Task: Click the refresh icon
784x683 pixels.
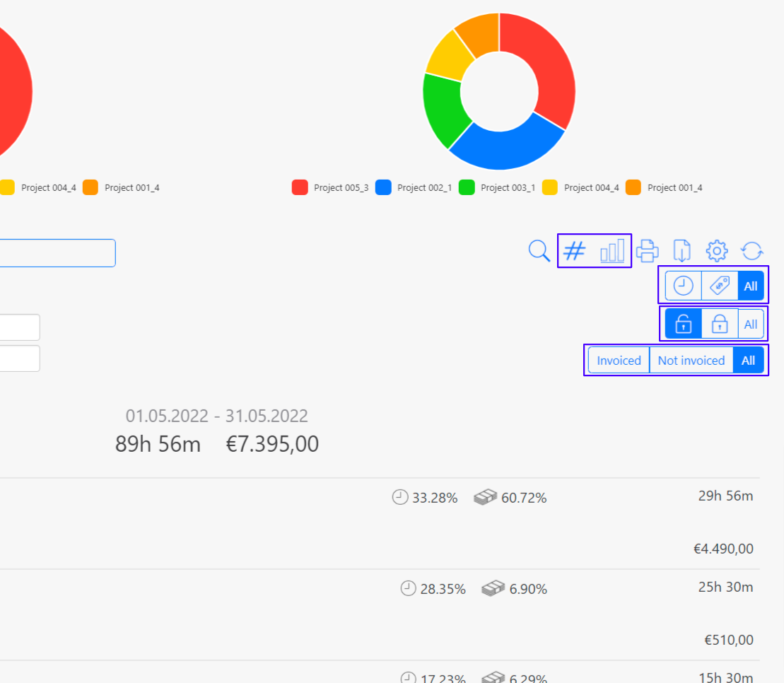Action: coord(751,250)
